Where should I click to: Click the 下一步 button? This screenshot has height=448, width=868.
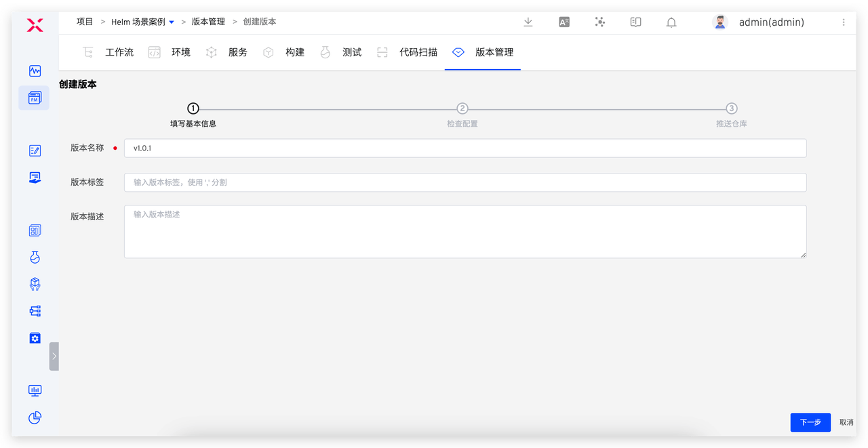[x=810, y=422]
